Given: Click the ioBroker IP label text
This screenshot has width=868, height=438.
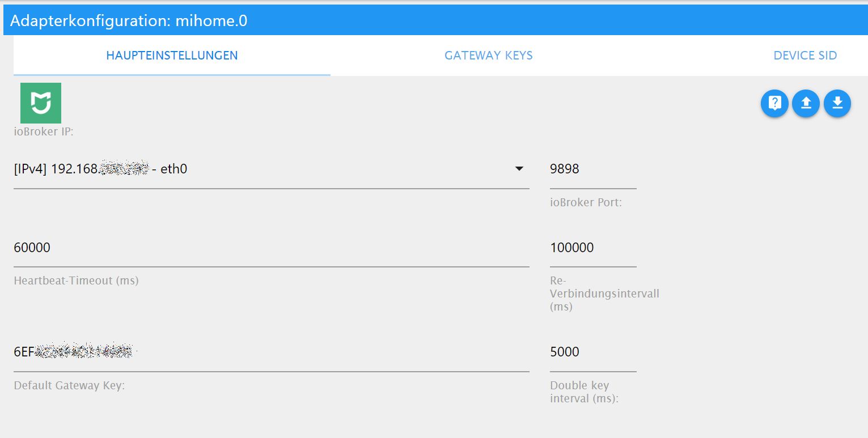Looking at the screenshot, I should 44,132.
